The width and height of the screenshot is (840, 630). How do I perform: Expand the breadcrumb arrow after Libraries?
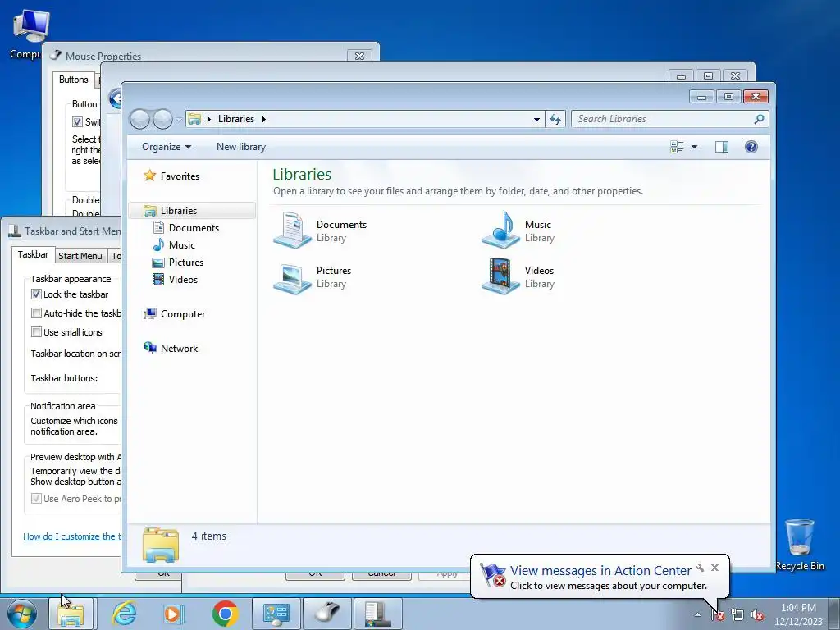pos(263,119)
